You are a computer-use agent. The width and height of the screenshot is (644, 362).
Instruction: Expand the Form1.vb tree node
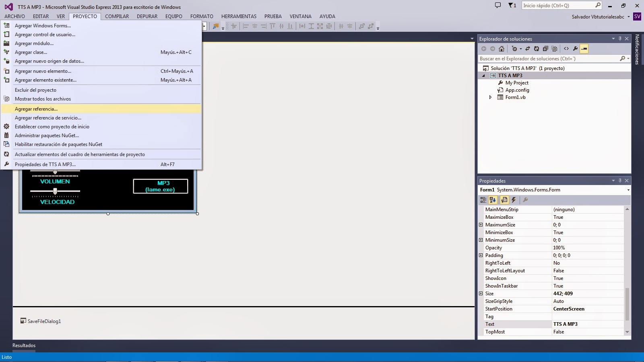tap(490, 97)
